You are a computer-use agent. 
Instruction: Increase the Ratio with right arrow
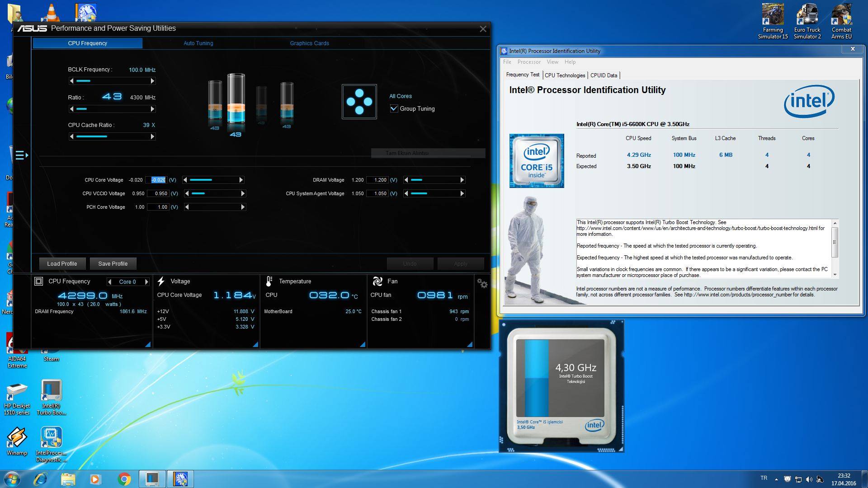[152, 109]
